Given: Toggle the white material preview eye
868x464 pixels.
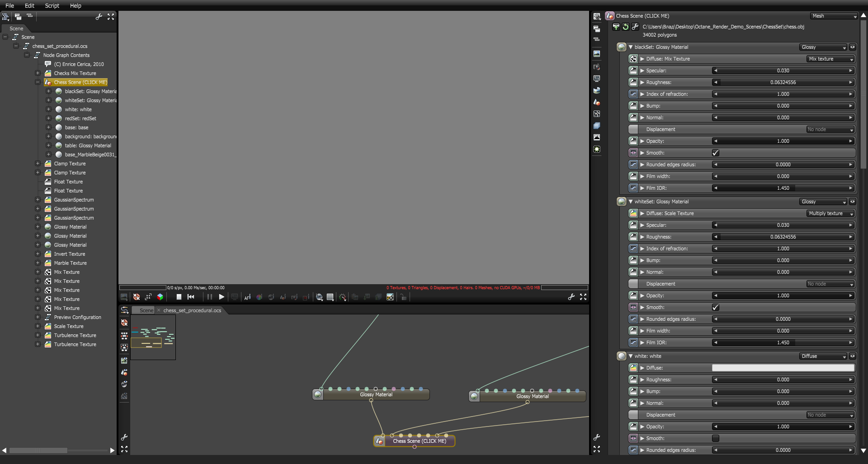Looking at the screenshot, I should [853, 356].
